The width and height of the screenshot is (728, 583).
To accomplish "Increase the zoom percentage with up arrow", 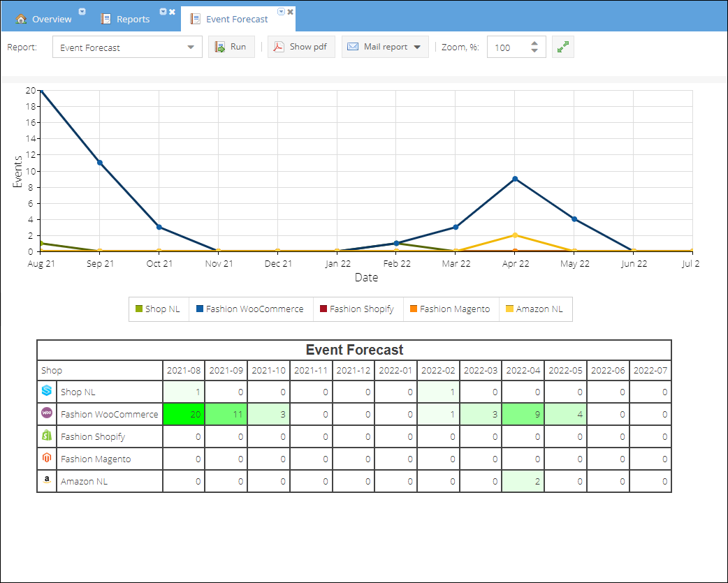I will 534,43.
